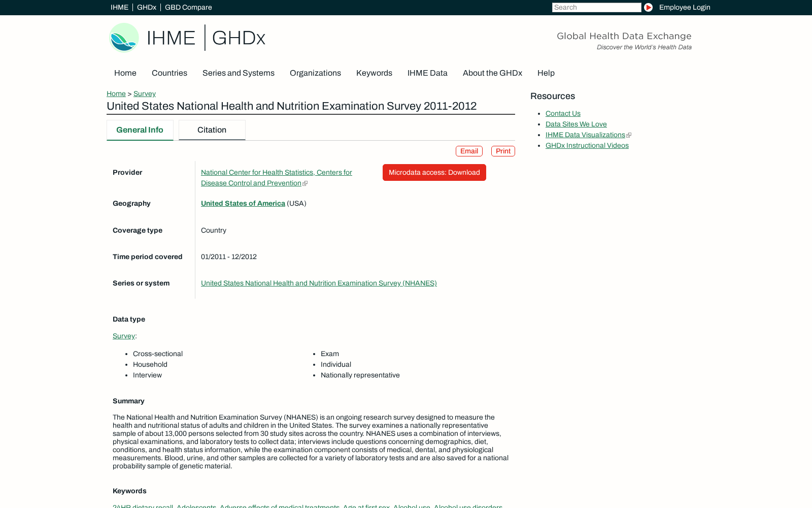Click the 'Household' list item
This screenshot has width=812, height=508.
pyautogui.click(x=150, y=364)
